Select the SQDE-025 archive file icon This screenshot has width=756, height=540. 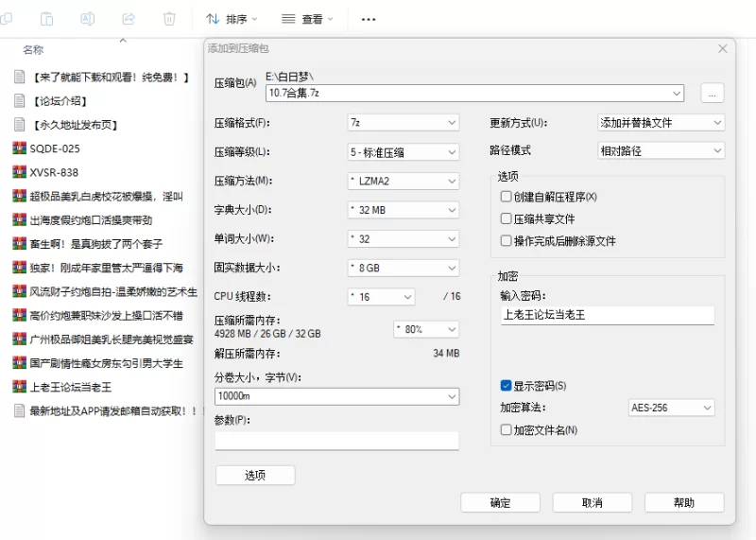pos(19,148)
